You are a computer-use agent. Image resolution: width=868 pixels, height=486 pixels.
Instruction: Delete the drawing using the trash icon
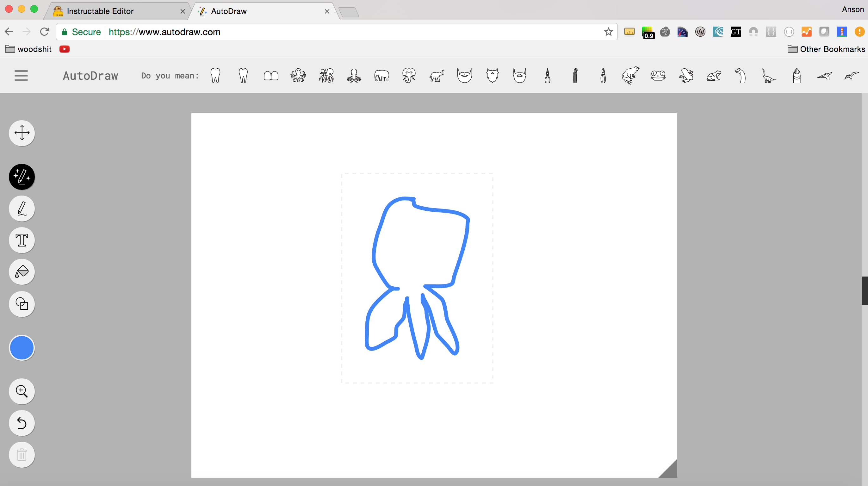tap(22, 455)
